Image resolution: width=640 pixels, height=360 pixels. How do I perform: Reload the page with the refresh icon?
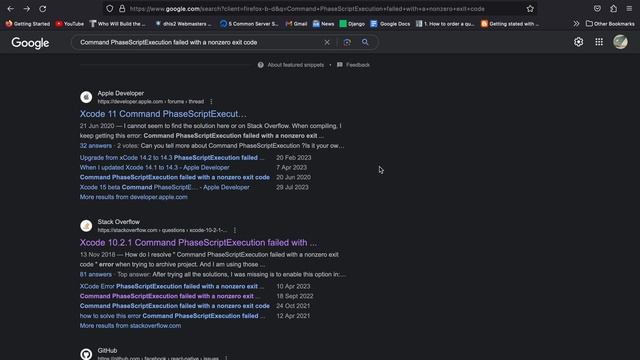tap(42, 9)
